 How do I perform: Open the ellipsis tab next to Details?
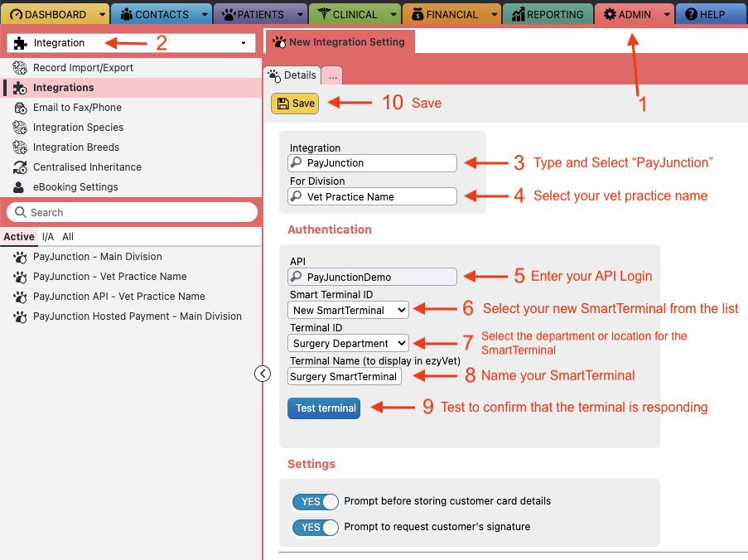click(332, 76)
